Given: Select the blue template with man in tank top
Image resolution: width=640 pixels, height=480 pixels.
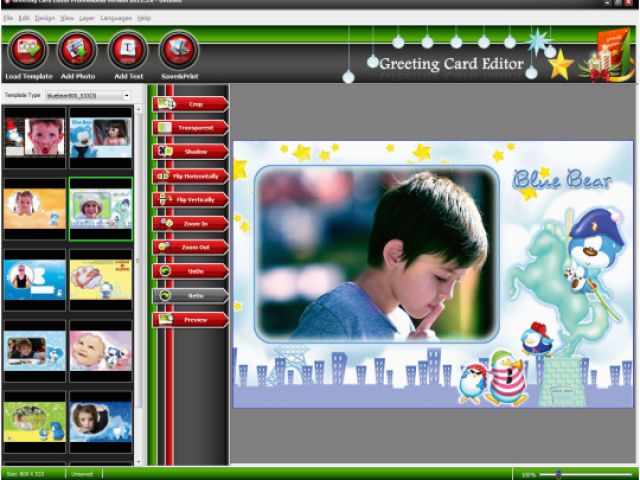Looking at the screenshot, I should pyautogui.click(x=35, y=280).
